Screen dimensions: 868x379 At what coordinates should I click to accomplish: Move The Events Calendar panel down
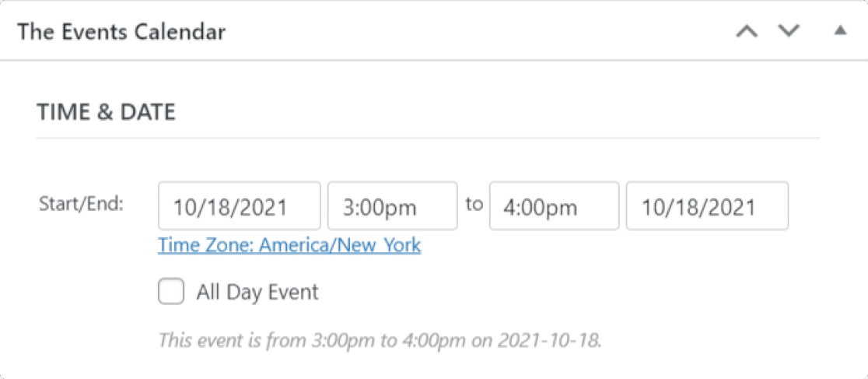coord(789,32)
